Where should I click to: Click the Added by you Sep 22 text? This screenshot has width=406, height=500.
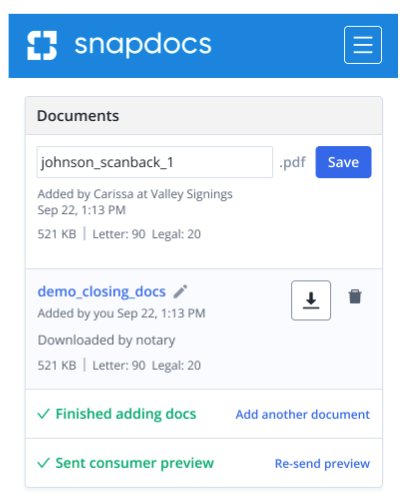[x=121, y=313]
